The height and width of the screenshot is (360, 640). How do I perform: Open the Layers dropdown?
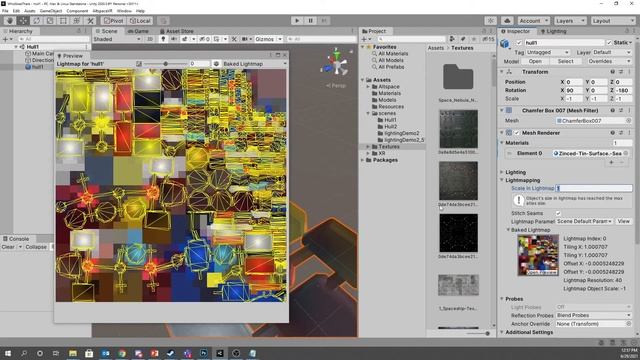(570, 20)
